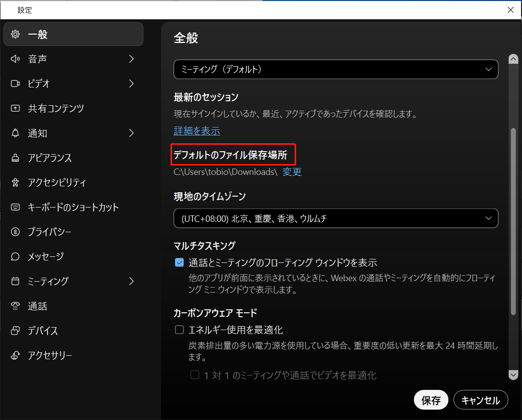Expand the 音声 submenu chevron
522x420 pixels.
[131, 59]
